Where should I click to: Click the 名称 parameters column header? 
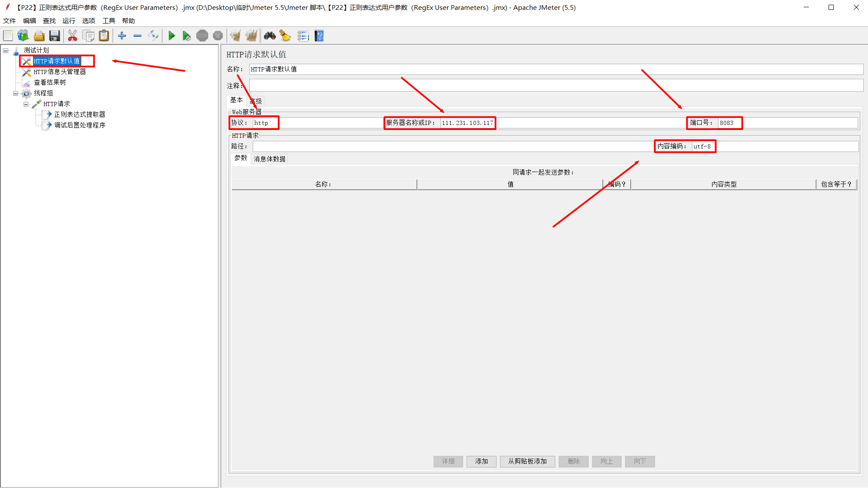(324, 184)
